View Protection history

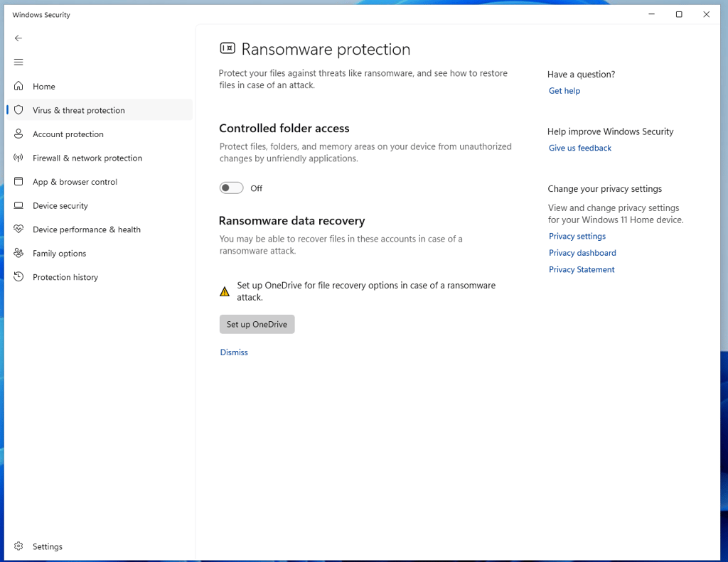(100, 277)
